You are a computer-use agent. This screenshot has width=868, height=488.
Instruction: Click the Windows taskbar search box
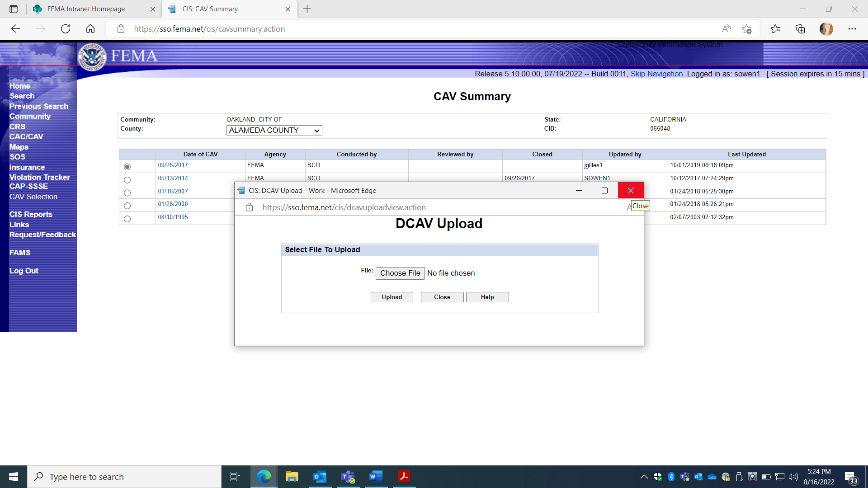tap(124, 477)
